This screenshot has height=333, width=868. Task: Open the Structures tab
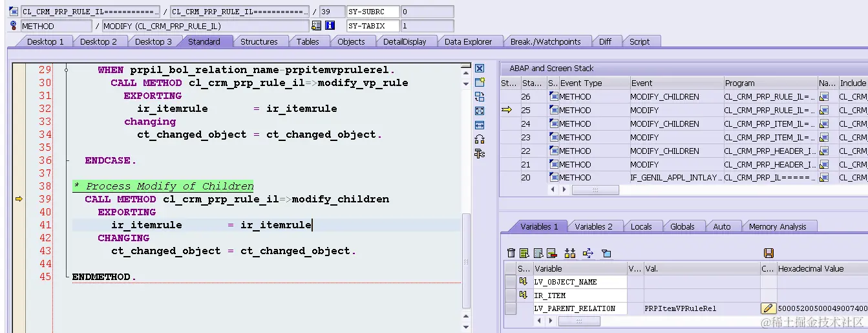[x=259, y=41]
